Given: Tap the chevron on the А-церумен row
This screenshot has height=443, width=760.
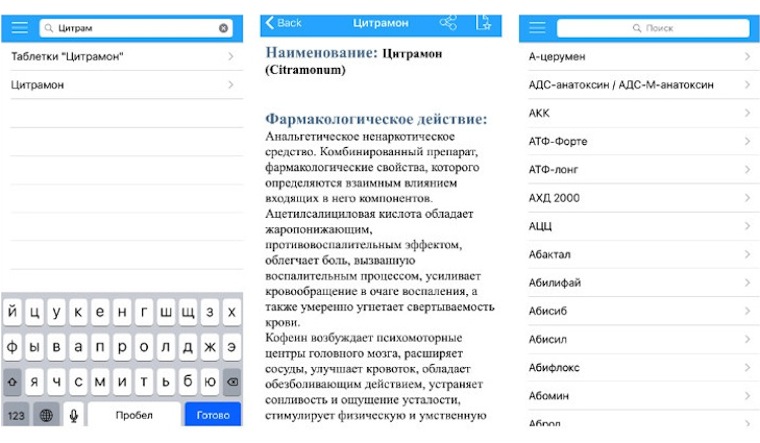Looking at the screenshot, I should [748, 57].
